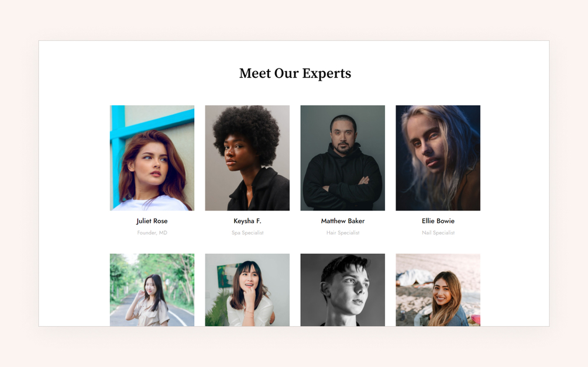
Task: Click the Meet Our Experts heading
Action: click(295, 74)
